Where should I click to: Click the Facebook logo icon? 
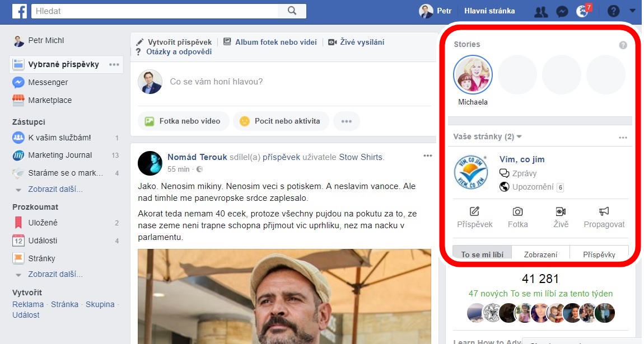click(19, 11)
